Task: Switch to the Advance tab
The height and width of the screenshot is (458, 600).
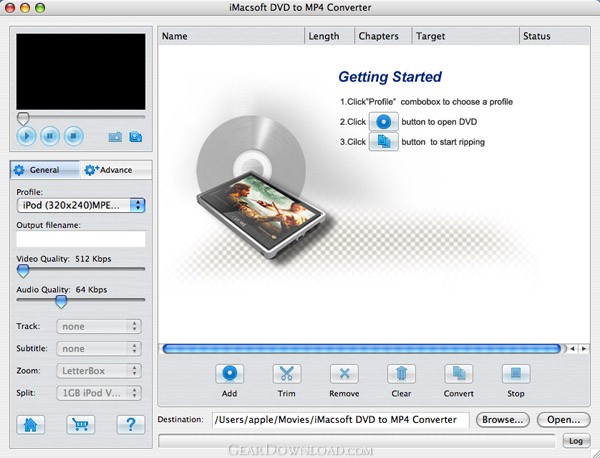Action: [x=116, y=170]
